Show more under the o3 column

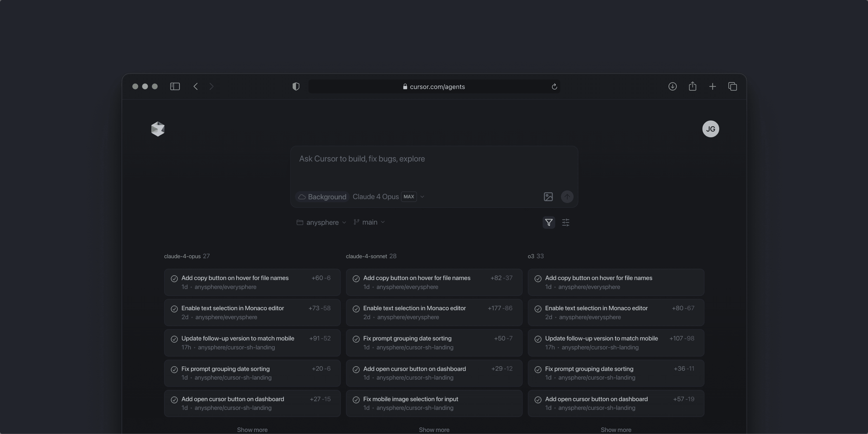coord(616,430)
